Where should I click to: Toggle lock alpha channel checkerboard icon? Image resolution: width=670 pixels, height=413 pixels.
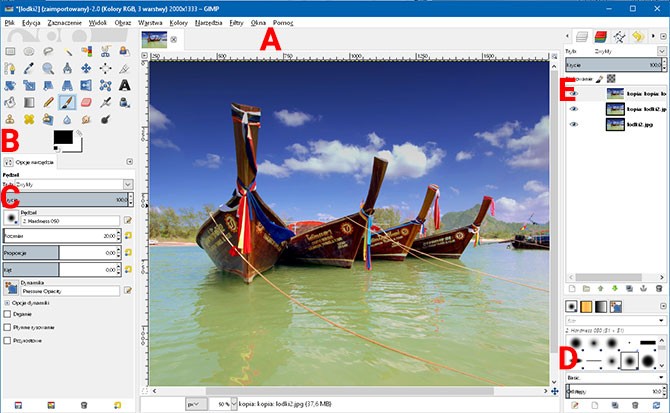click(x=611, y=79)
